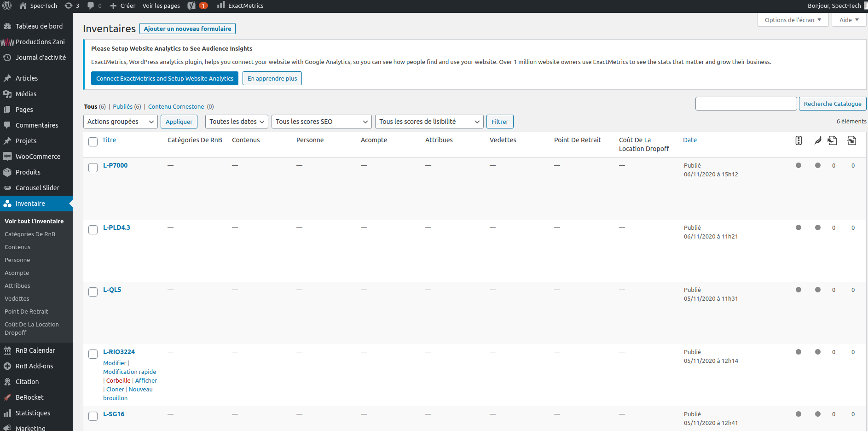868x431 pixels.
Task: Open the WordPress logo menu
Action: click(x=7, y=6)
